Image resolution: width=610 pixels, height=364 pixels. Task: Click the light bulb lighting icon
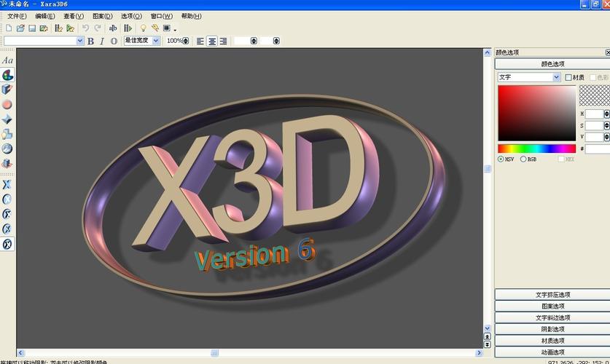pos(143,28)
